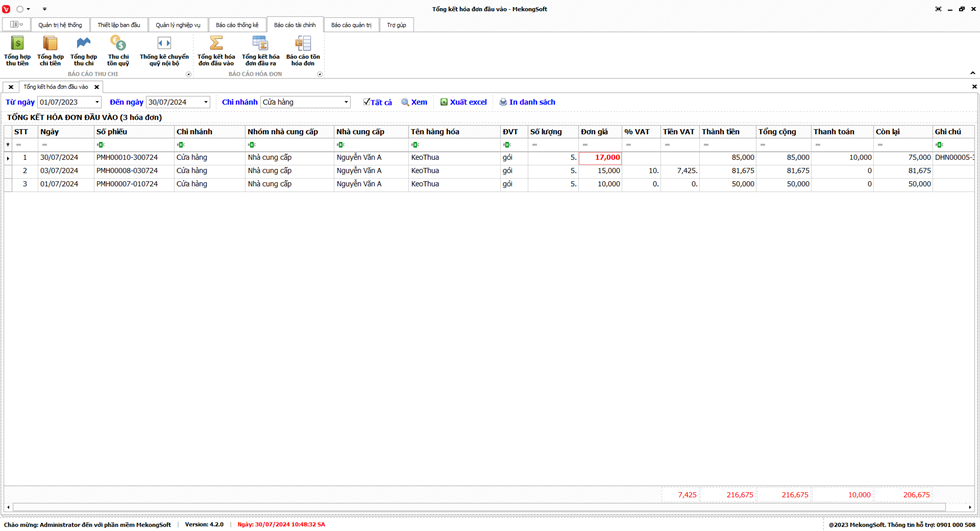The width and height of the screenshot is (980, 531).
Task: Open the Tổng hợp thu chi report
Action: coord(84,50)
